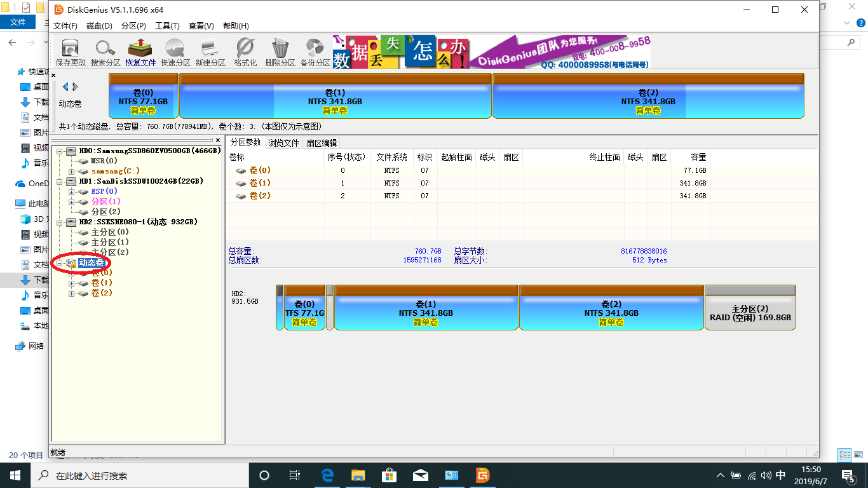Collapse the HD1 SanDisk disk node
Image resolution: width=868 pixels, height=488 pixels.
click(61, 181)
